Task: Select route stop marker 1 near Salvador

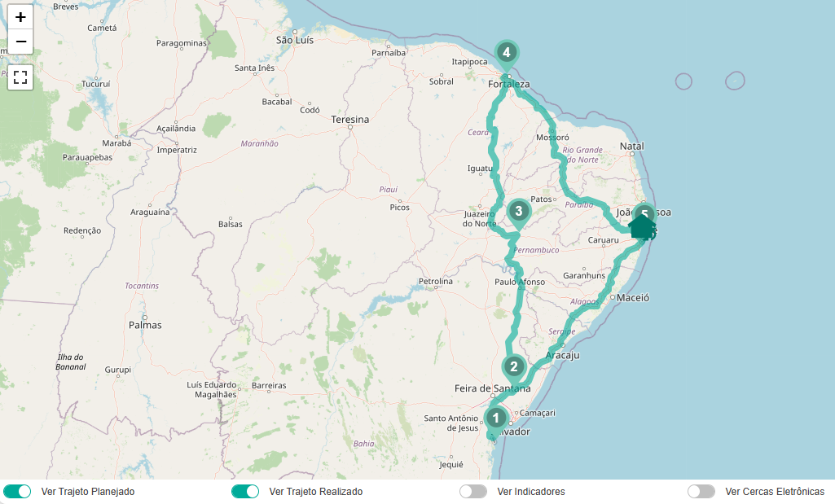Action: (x=496, y=419)
